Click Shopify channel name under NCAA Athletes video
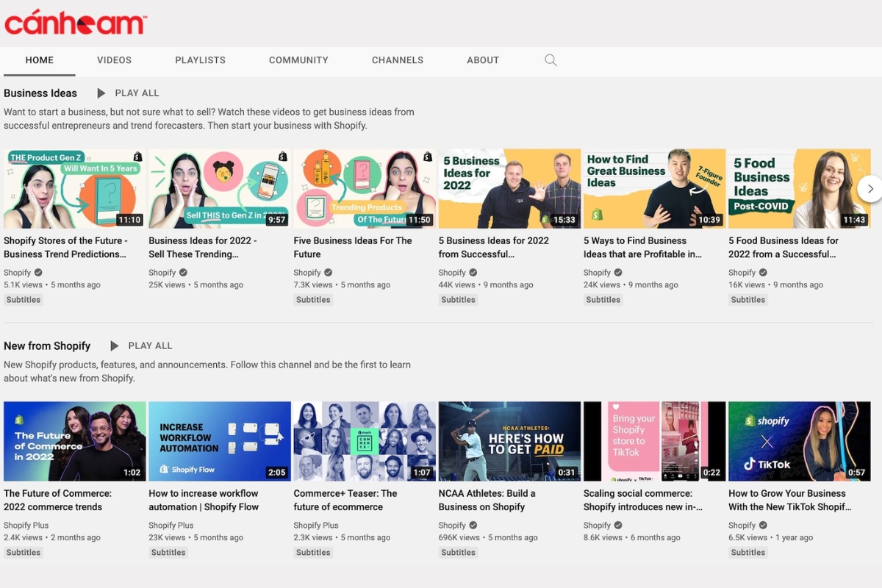 (453, 526)
